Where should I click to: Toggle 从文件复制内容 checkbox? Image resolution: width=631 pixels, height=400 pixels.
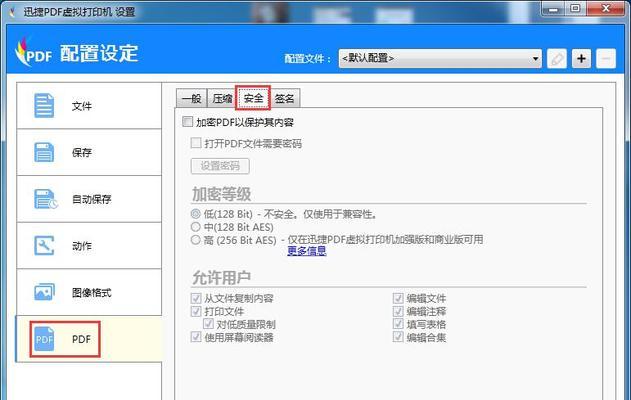(x=196, y=298)
